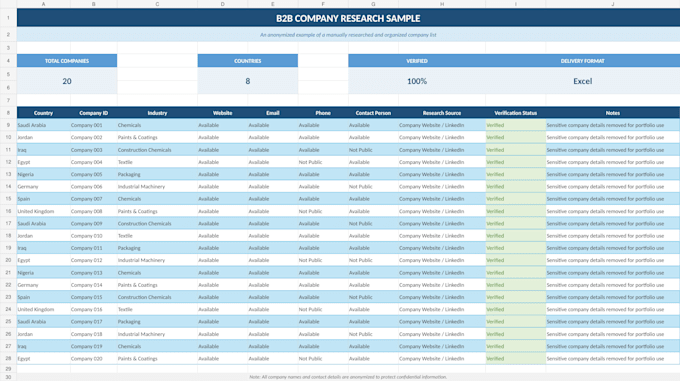This screenshot has width=680, height=381.
Task: Select the COUNTRIES summary header
Action: click(248, 61)
